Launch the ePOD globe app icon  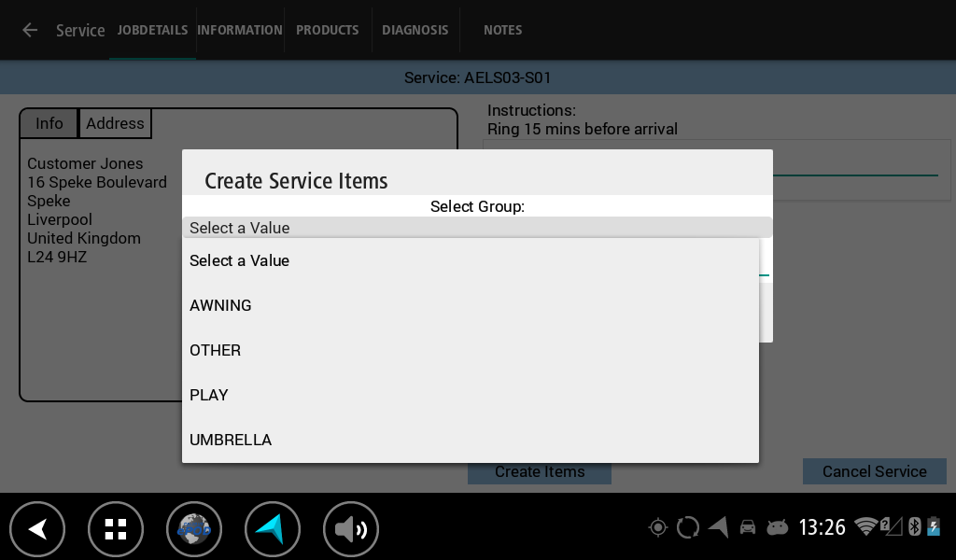click(194, 529)
